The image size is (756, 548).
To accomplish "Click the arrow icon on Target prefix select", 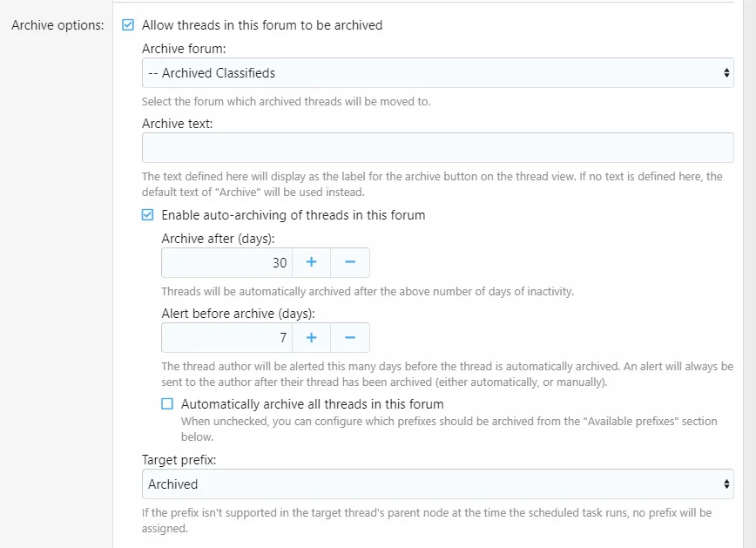I will (x=726, y=484).
